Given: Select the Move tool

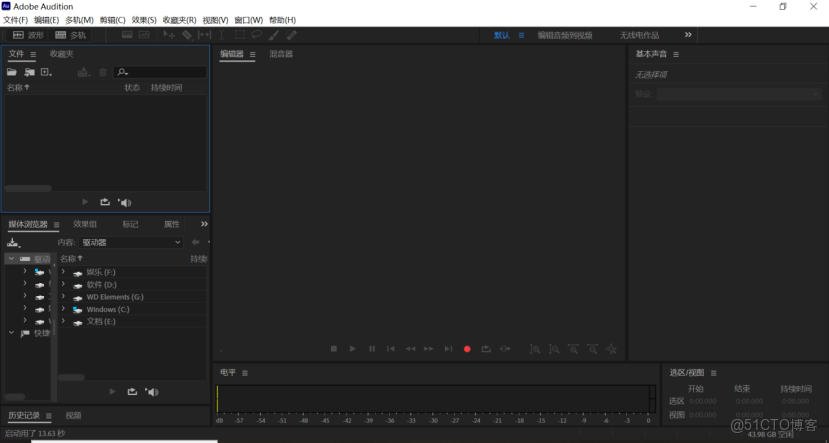Looking at the screenshot, I should coord(169,35).
